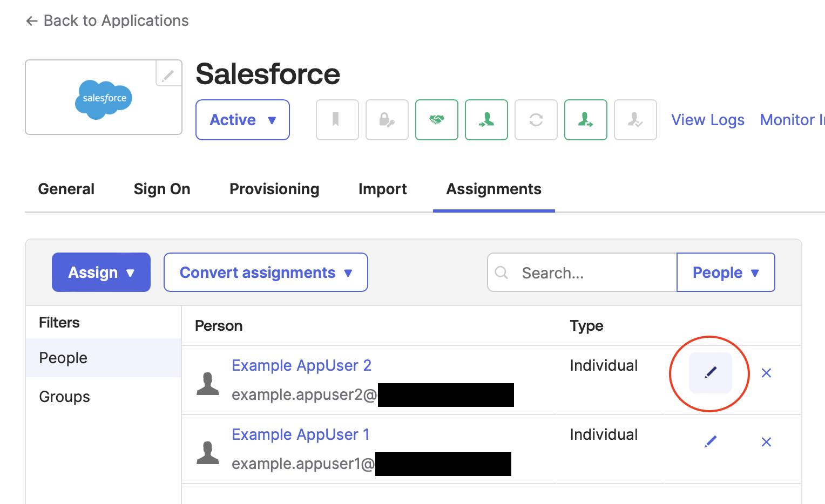Edit Example AppUser 1 assignment
Image resolution: width=825 pixels, height=504 pixels.
click(711, 442)
